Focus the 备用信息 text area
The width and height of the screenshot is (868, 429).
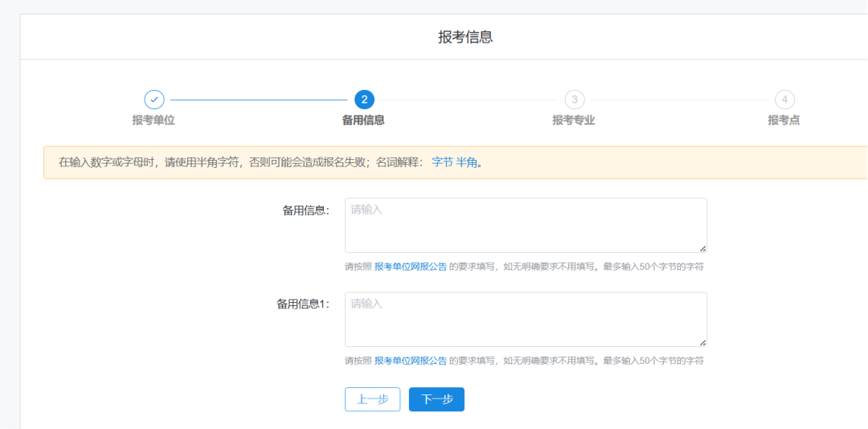tap(526, 225)
